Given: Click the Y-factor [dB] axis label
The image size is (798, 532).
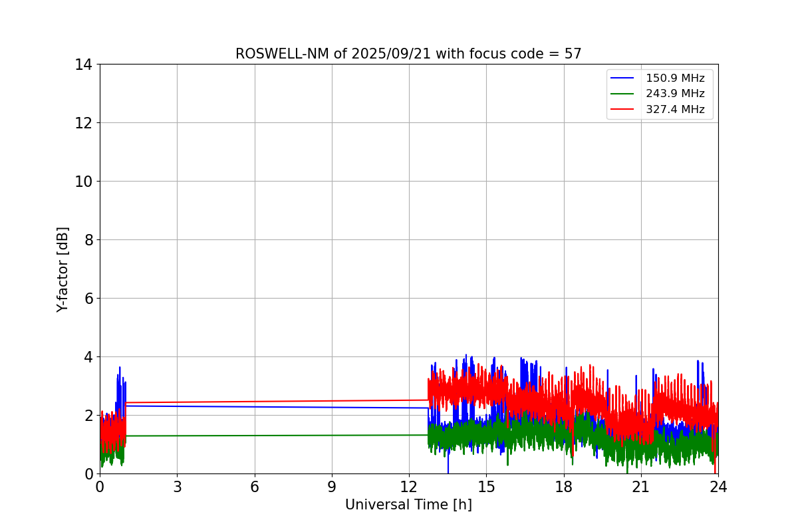Looking at the screenshot, I should tap(63, 269).
